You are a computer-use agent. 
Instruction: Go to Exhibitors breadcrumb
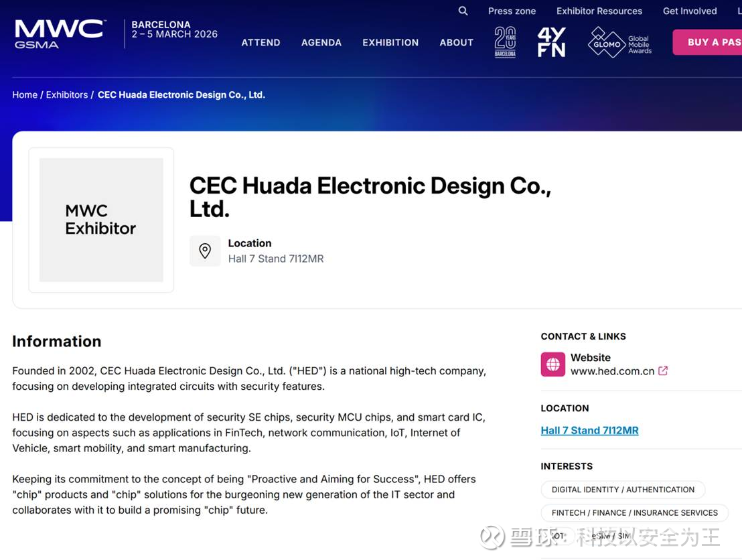click(67, 95)
